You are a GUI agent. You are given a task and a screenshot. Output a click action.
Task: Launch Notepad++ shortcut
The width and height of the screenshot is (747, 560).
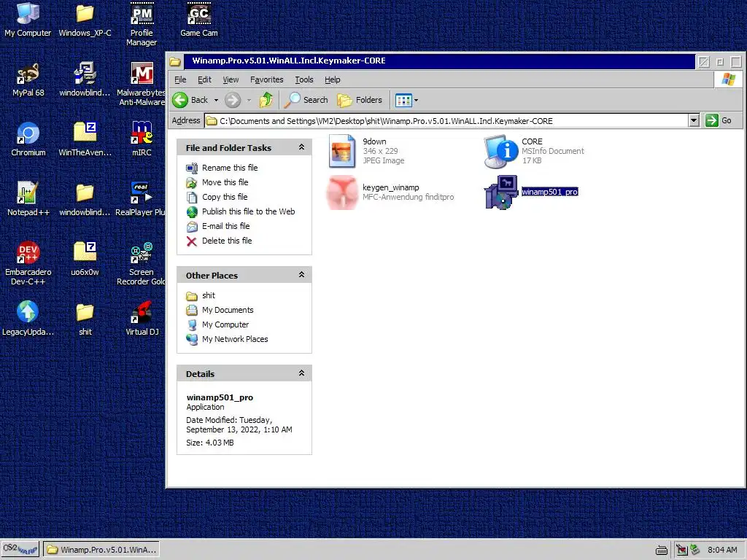28,198
